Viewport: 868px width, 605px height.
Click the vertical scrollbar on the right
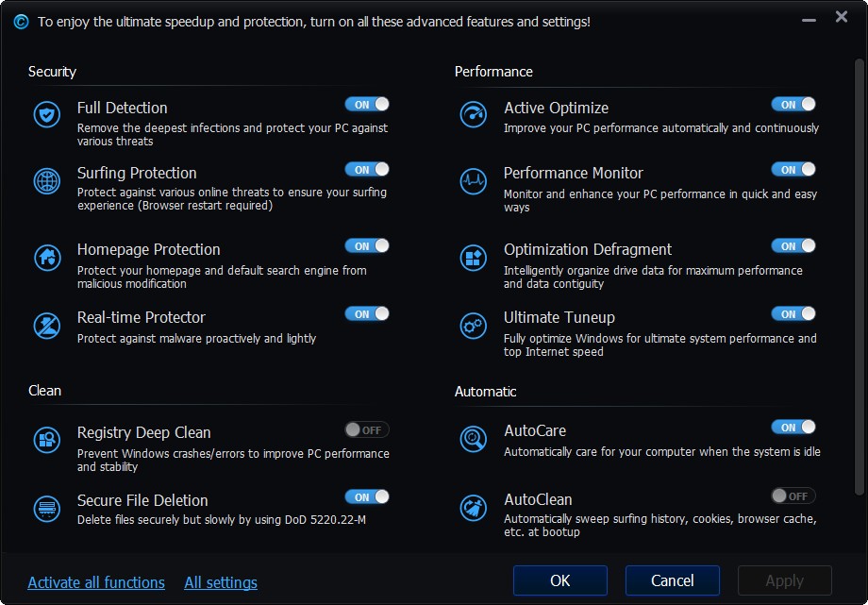[x=860, y=277]
